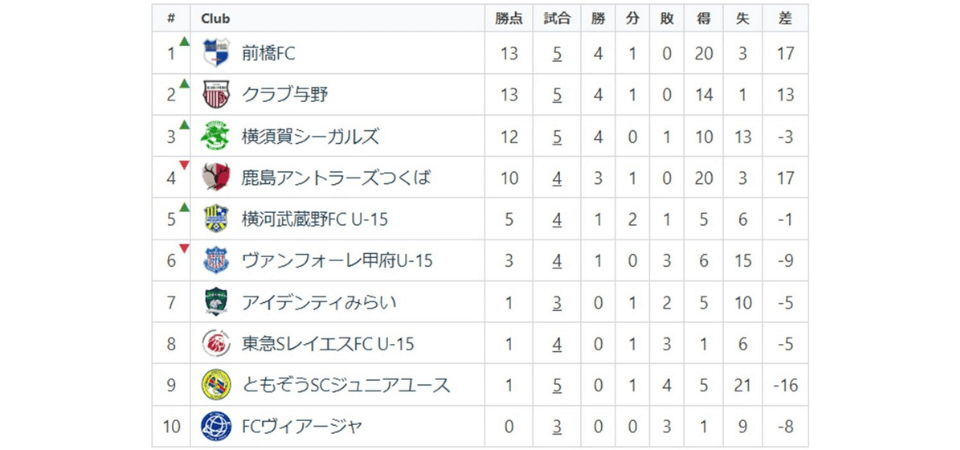Click the 差 goal difference header
Viewport: 960px width, 450px height.
click(784, 18)
